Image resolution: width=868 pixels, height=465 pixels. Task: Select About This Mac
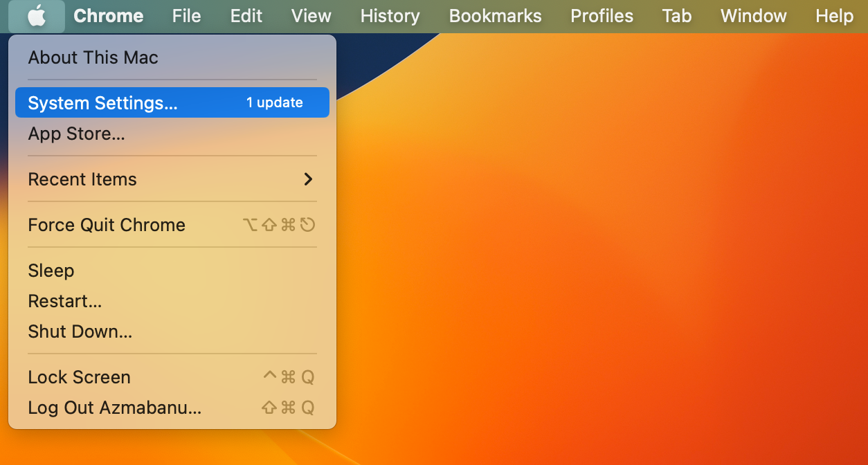click(x=93, y=57)
